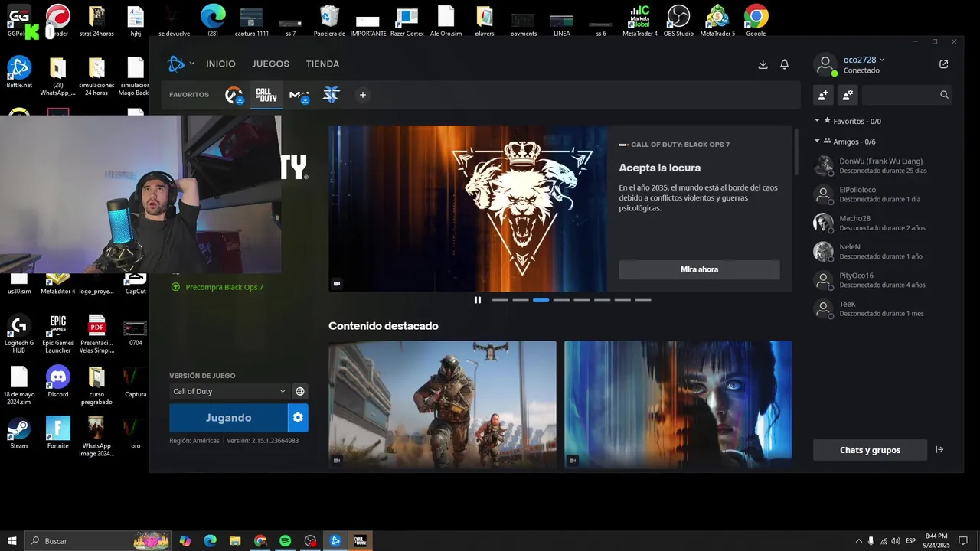Jump to the last carousel slide indicator
Screen dimensions: 980x551
(643, 300)
